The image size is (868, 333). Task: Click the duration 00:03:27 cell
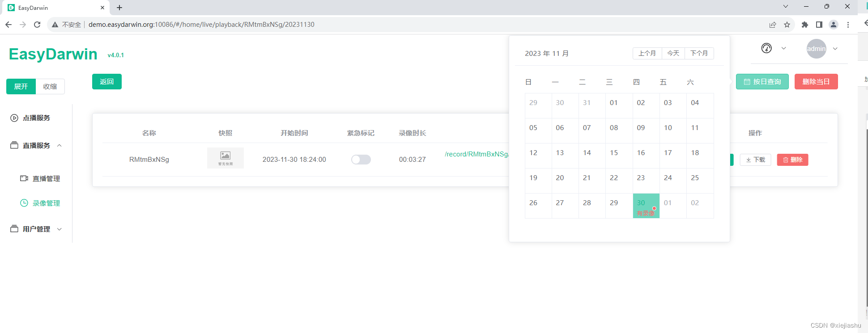pos(413,160)
